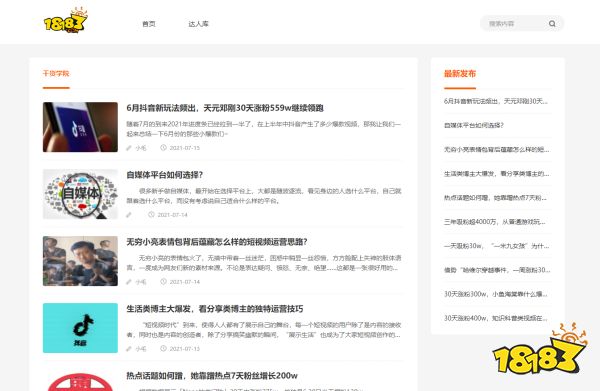Open sidebar link 30天涨粉400w 知识科普
600x391 pixels.
click(x=496, y=318)
